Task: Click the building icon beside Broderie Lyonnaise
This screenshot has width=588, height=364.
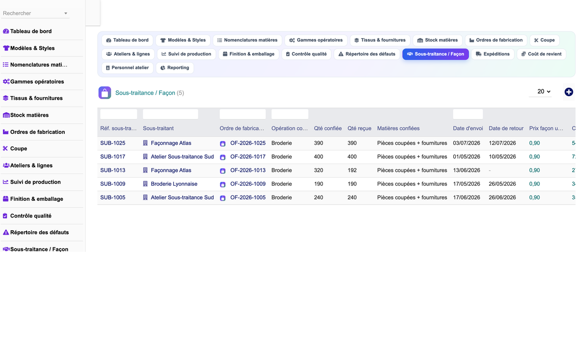Action: coord(146,184)
